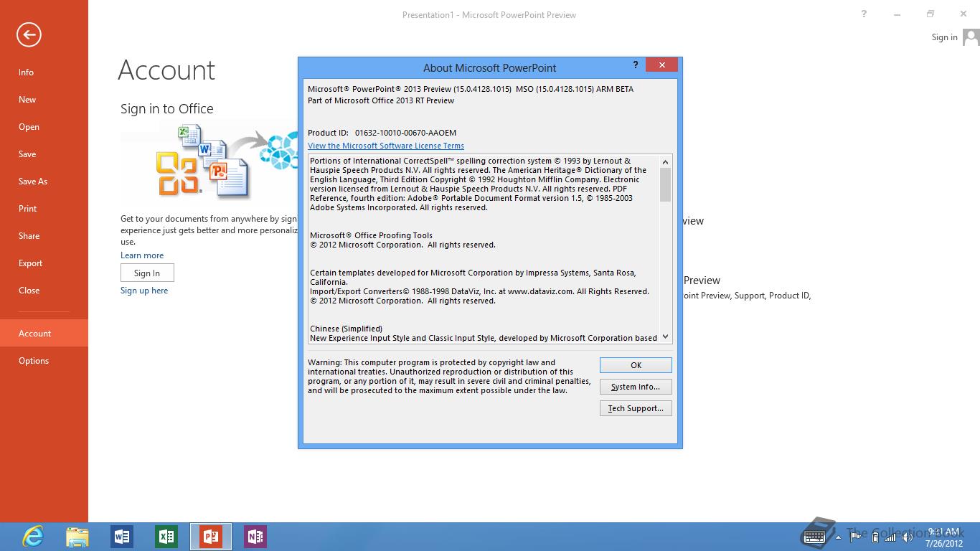This screenshot has width=980, height=551.
Task: Click the license text scroll down arrow
Action: tap(666, 336)
